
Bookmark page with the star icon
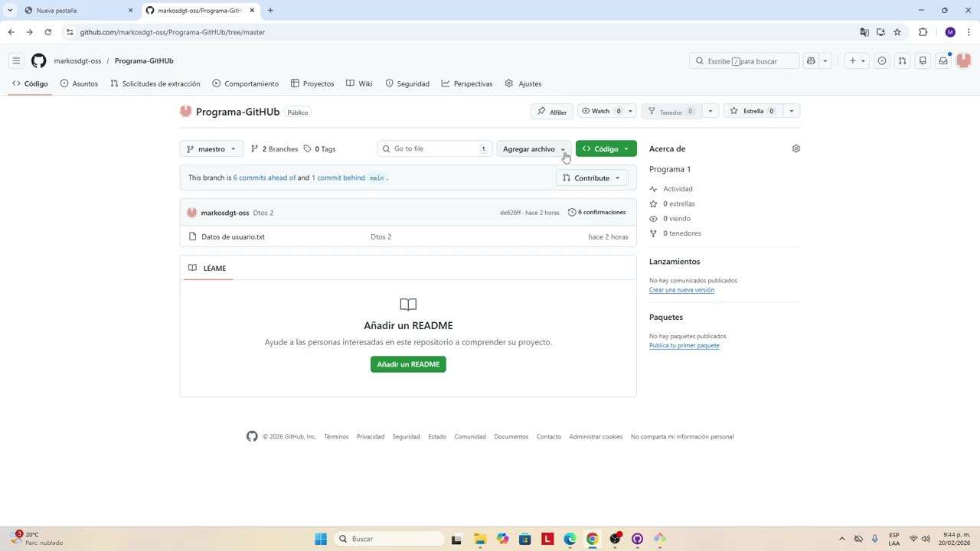coord(897,32)
